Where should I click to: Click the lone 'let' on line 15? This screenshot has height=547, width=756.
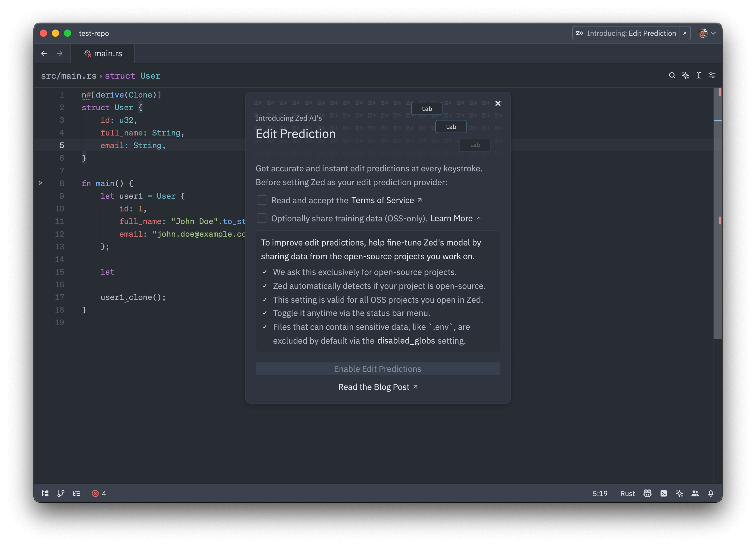point(107,272)
